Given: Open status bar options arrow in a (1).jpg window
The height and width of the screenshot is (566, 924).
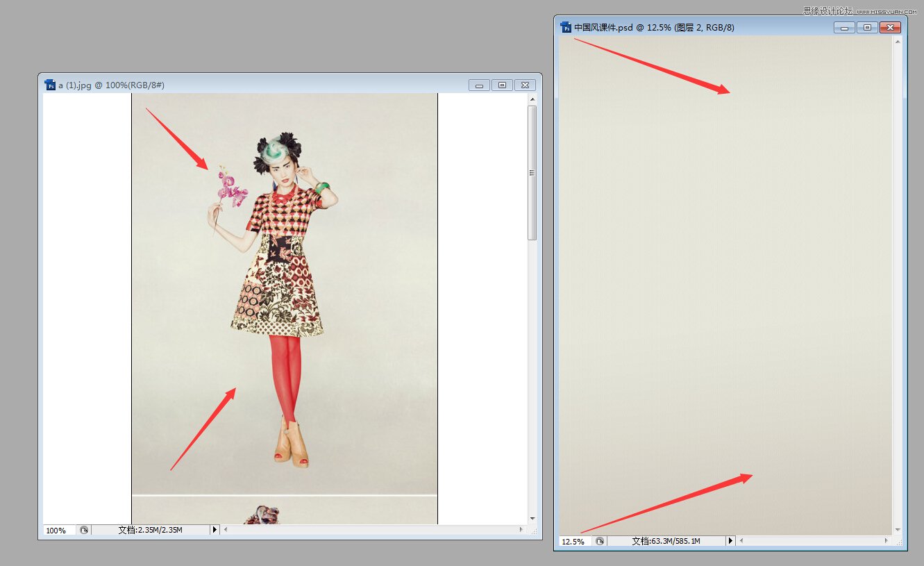Looking at the screenshot, I should pyautogui.click(x=215, y=530).
